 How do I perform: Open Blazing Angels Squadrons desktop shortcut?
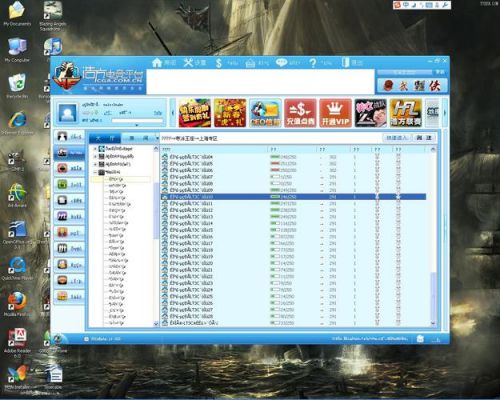[53, 16]
